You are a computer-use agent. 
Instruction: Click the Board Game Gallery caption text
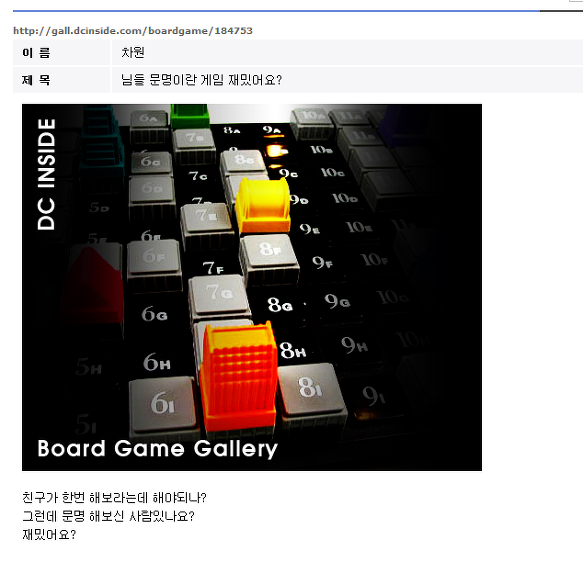[x=158, y=449]
